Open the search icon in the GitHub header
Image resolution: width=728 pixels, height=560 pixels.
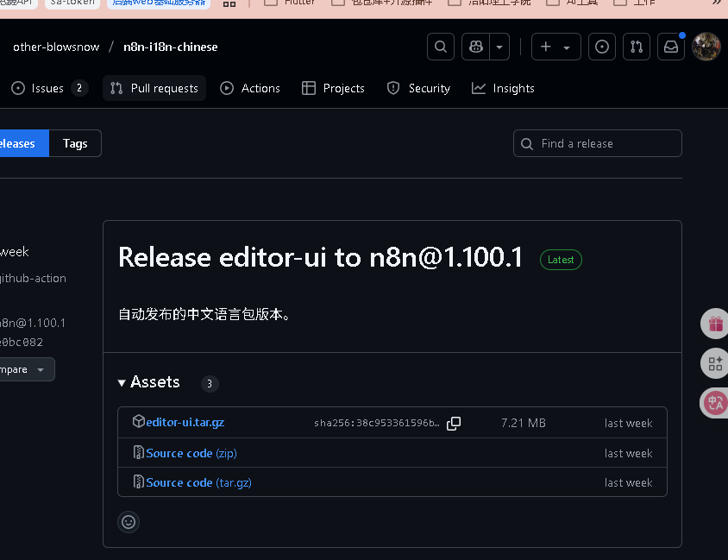pyautogui.click(x=440, y=47)
